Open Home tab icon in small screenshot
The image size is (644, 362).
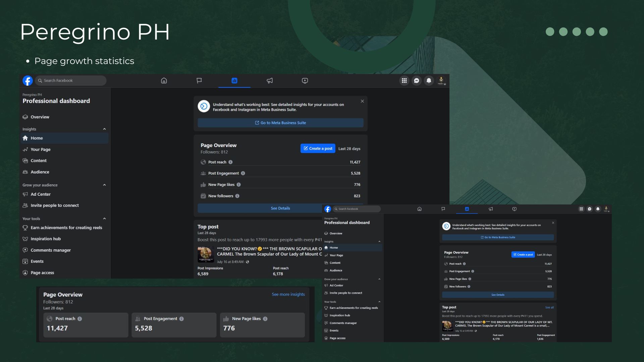[x=419, y=209]
